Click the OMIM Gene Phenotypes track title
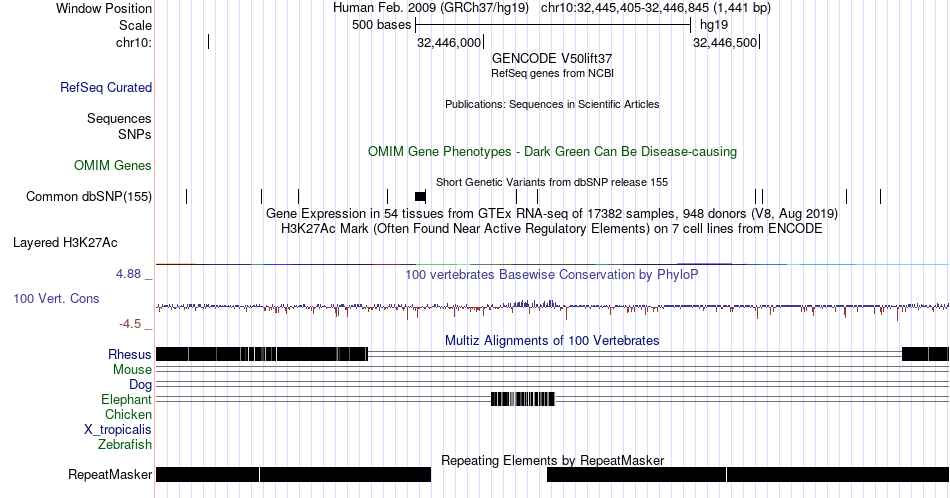 tap(552, 151)
